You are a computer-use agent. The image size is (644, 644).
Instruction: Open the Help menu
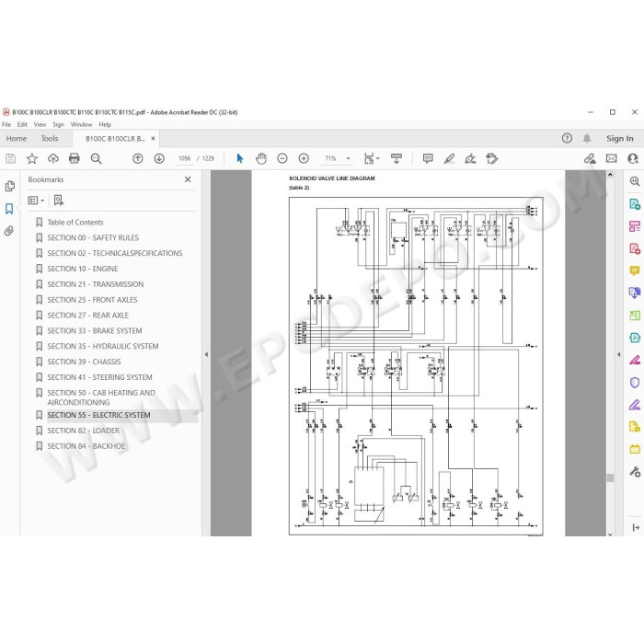click(x=105, y=124)
